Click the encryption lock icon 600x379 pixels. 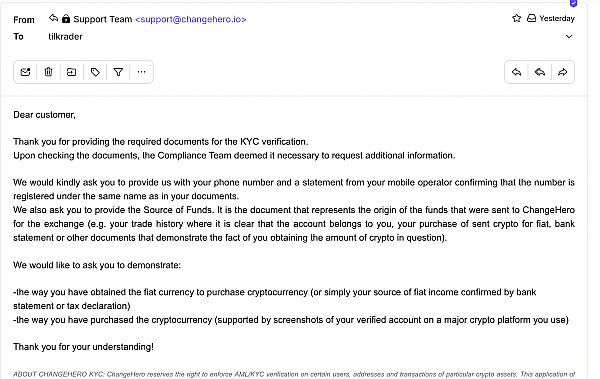pyautogui.click(x=66, y=18)
